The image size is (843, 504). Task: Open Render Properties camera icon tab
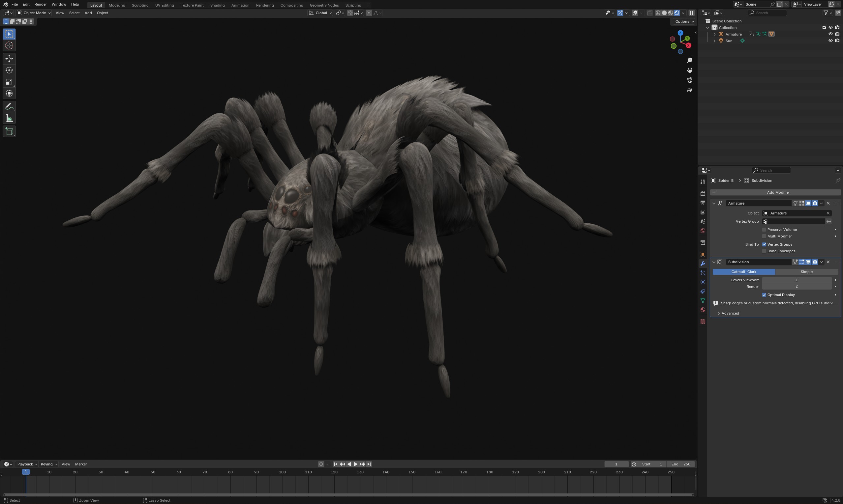coord(702,193)
